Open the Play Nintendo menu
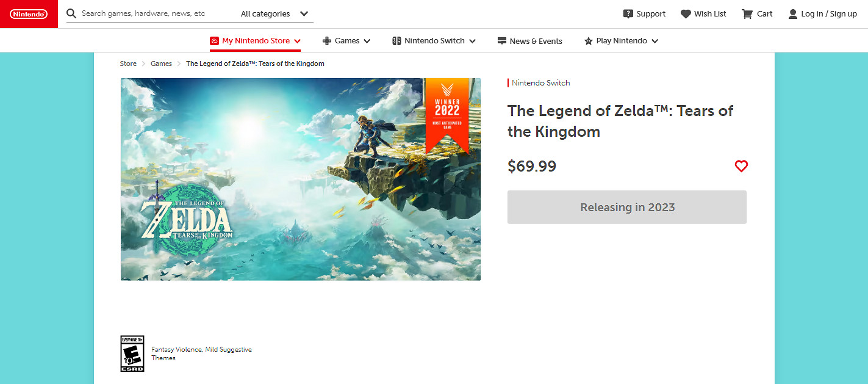 (621, 41)
